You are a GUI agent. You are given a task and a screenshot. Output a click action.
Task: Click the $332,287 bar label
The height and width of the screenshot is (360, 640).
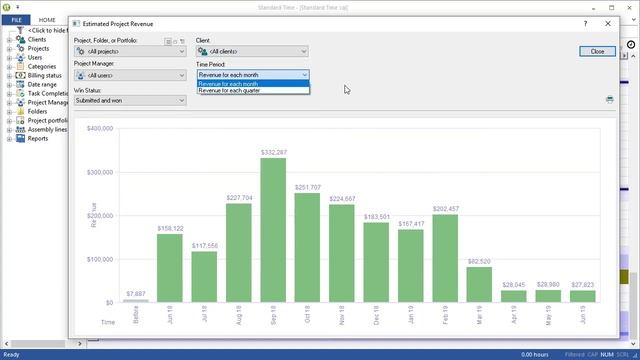[274, 152]
